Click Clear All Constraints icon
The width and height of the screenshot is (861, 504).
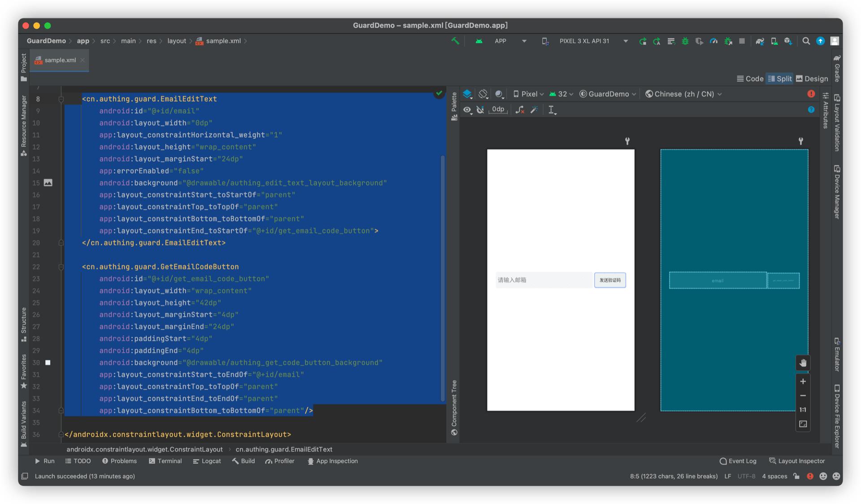tap(520, 110)
